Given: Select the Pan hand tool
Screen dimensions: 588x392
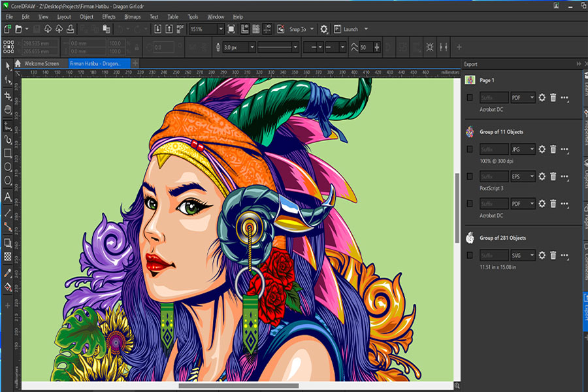Looking at the screenshot, I should 8,110.
